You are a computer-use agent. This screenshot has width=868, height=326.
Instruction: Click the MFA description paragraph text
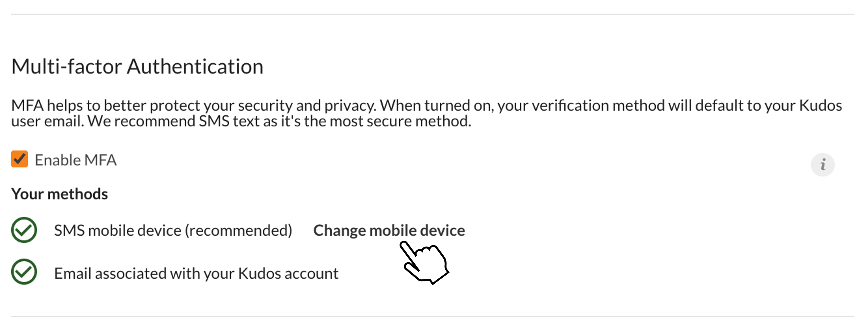pyautogui.click(x=427, y=113)
